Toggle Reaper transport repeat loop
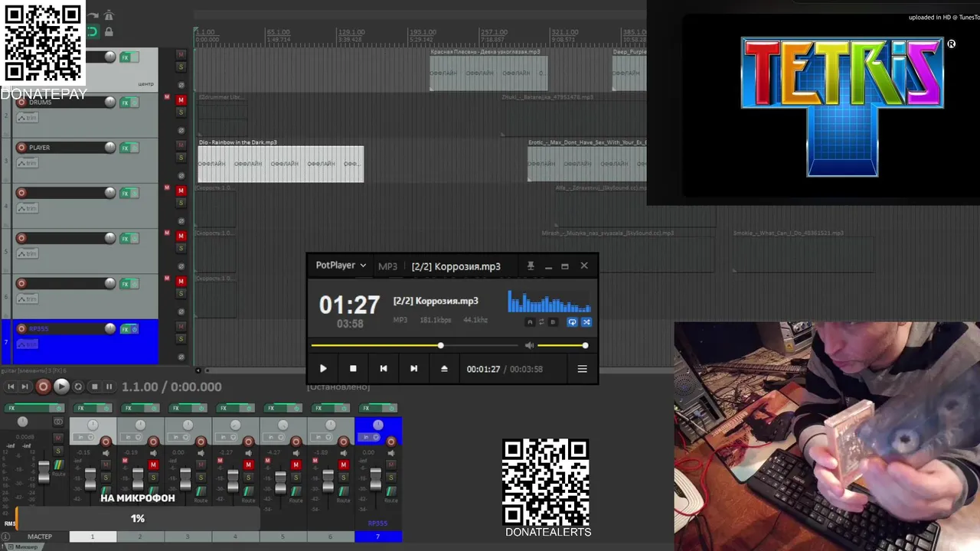 (78, 386)
